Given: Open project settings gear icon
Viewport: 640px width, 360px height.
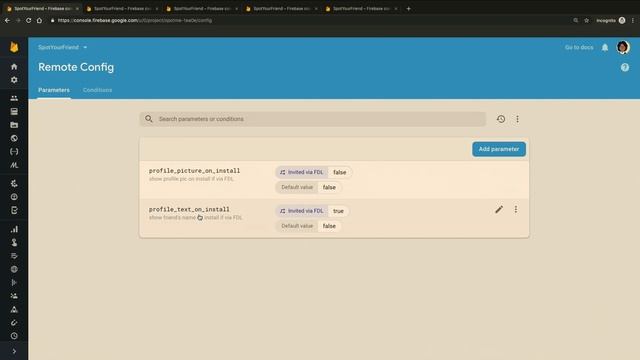Looking at the screenshot, I should tap(14, 80).
